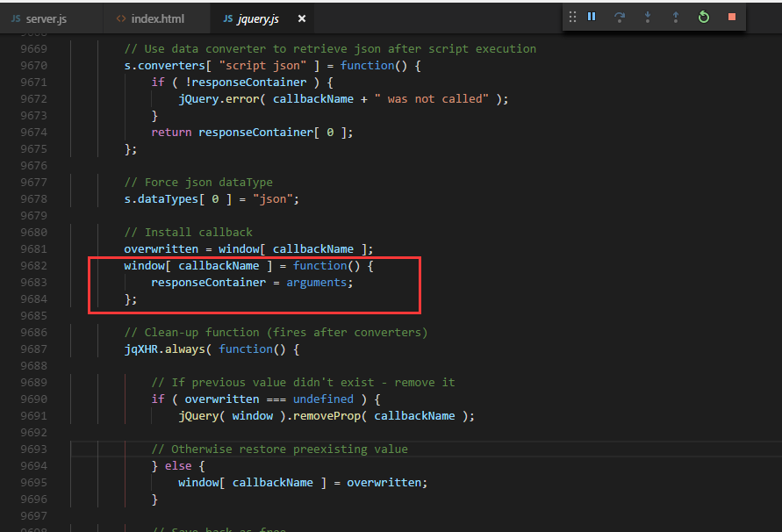Click the comment "// Install callback"
Image resolution: width=782 pixels, height=532 pixels.
point(189,232)
